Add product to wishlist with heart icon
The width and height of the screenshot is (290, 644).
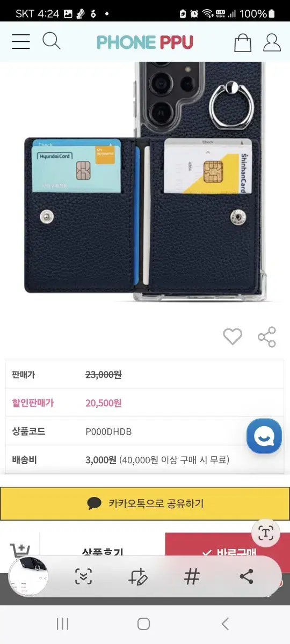[x=233, y=337]
